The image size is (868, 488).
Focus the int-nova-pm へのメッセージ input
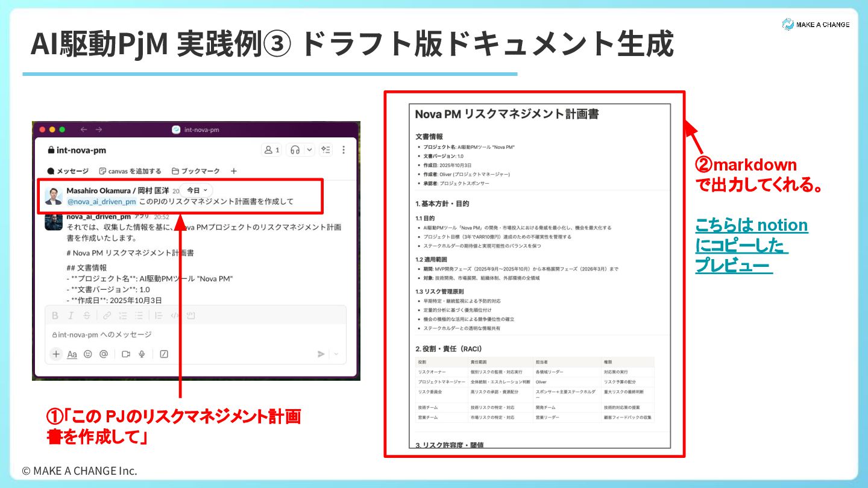point(196,334)
